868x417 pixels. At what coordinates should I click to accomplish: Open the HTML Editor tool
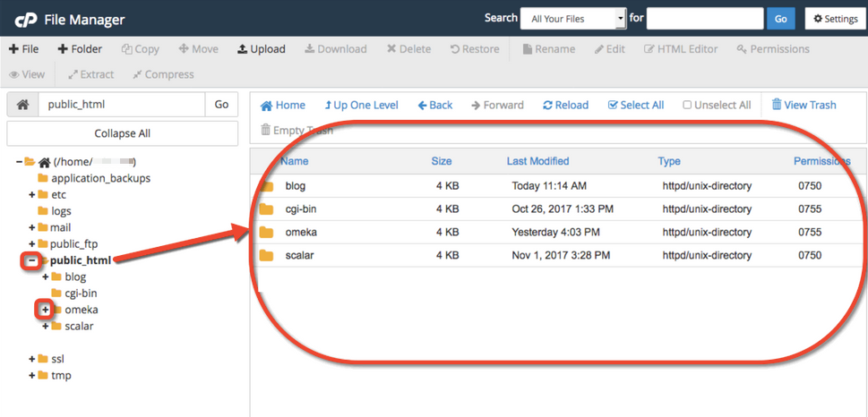pos(681,49)
